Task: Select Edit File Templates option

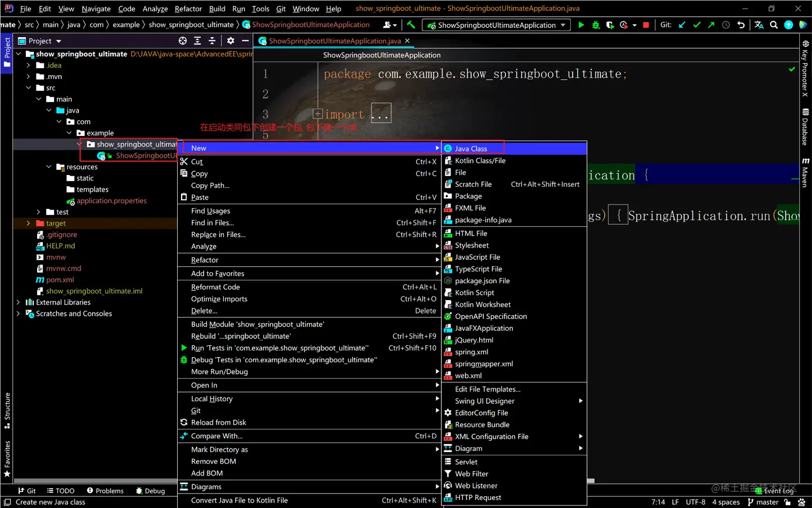Action: [x=514, y=389]
